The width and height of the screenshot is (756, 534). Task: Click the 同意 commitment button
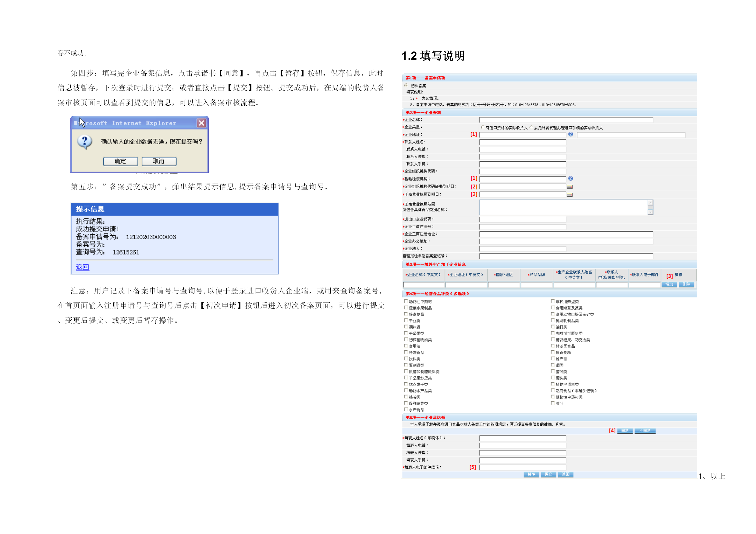coord(625,431)
